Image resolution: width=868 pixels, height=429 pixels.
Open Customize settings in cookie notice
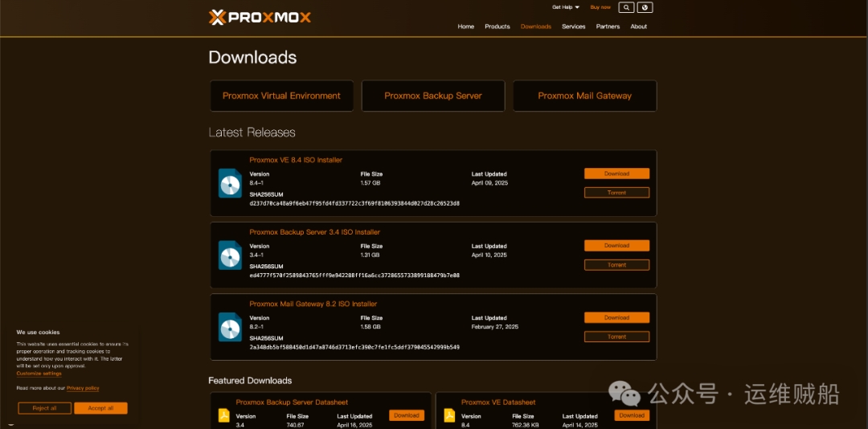[x=39, y=374]
